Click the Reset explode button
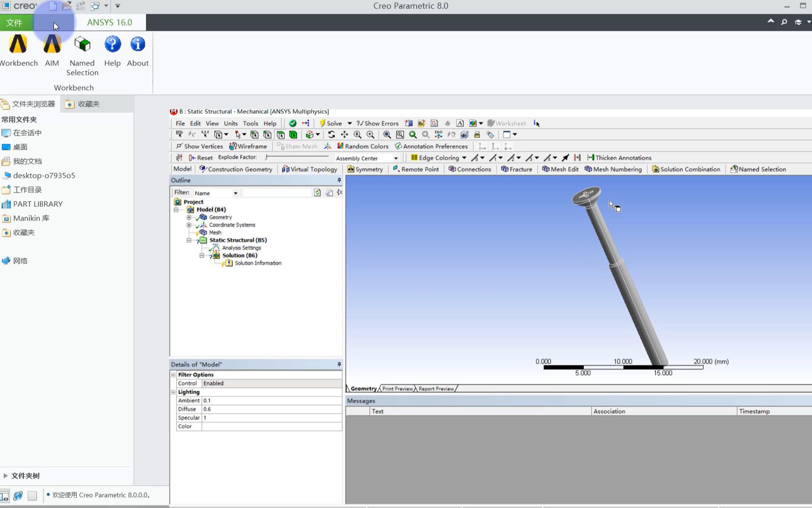The width and height of the screenshot is (812, 508). pyautogui.click(x=201, y=158)
